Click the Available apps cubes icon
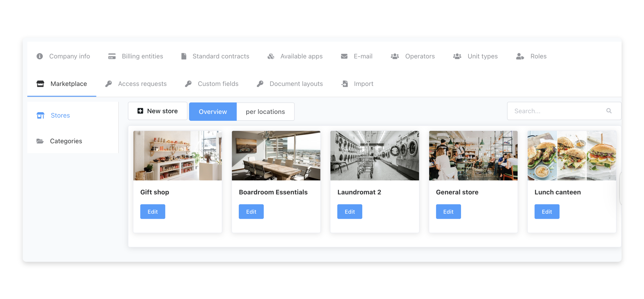This screenshot has width=644, height=299. pyautogui.click(x=271, y=56)
